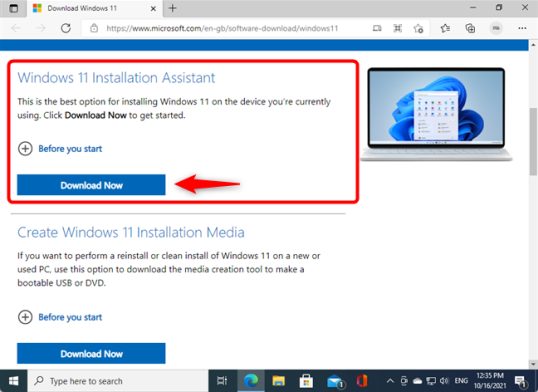Open the Favorites list icon
Screen dimensions: 538x392
point(445,28)
